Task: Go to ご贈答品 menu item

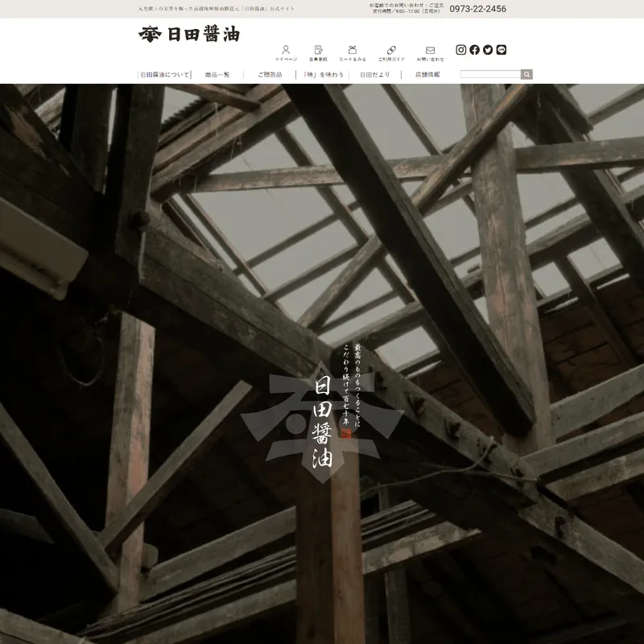Action: pyautogui.click(x=270, y=74)
